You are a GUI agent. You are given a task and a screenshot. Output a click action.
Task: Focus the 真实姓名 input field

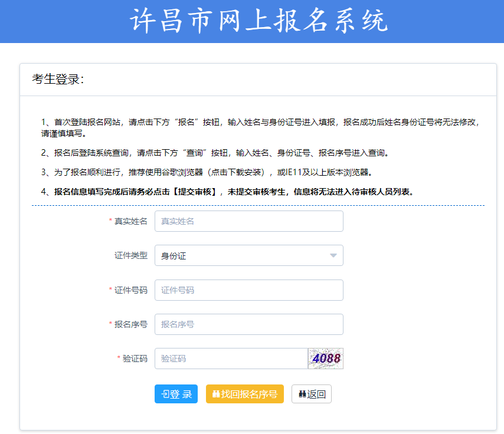click(x=248, y=221)
